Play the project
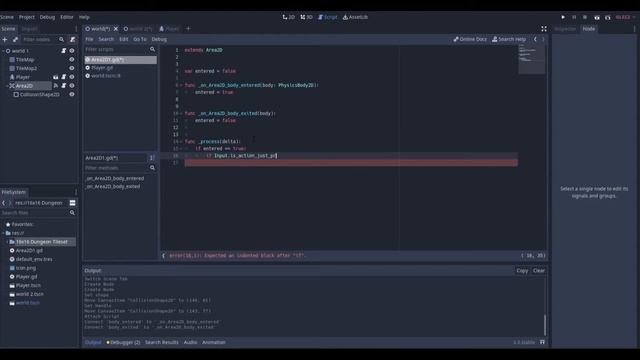The height and width of the screenshot is (360, 640). click(563, 17)
